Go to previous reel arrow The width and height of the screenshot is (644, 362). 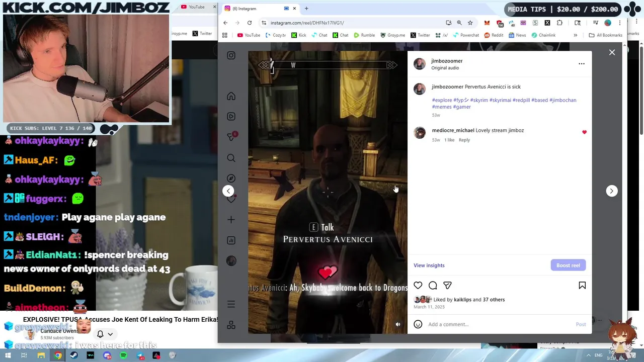(x=228, y=191)
